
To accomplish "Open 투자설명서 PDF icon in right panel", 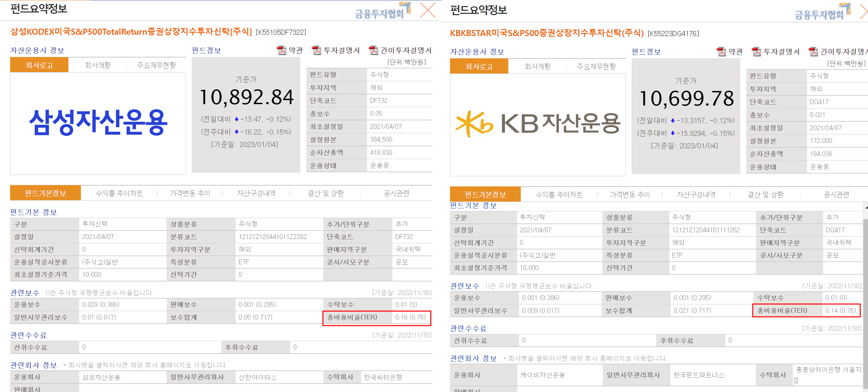I will coord(756,52).
